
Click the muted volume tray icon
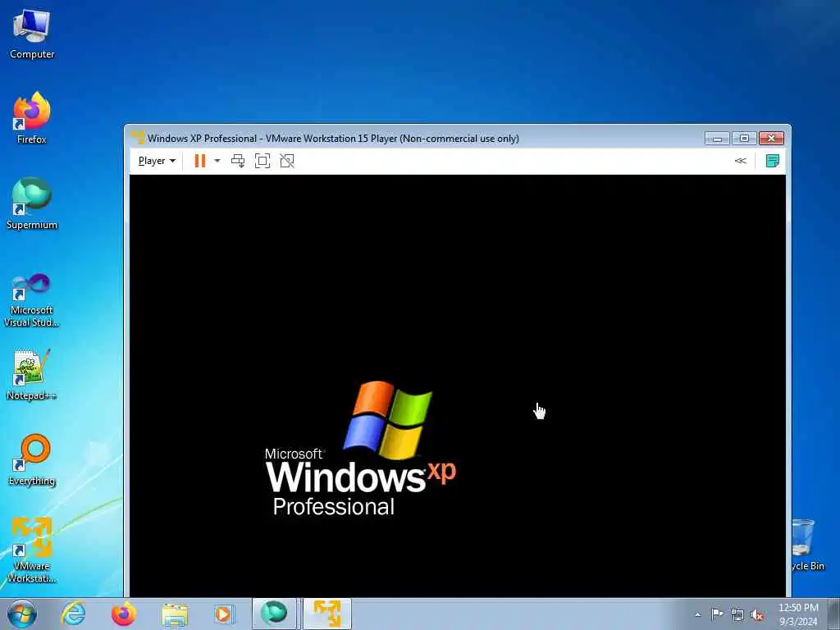757,614
